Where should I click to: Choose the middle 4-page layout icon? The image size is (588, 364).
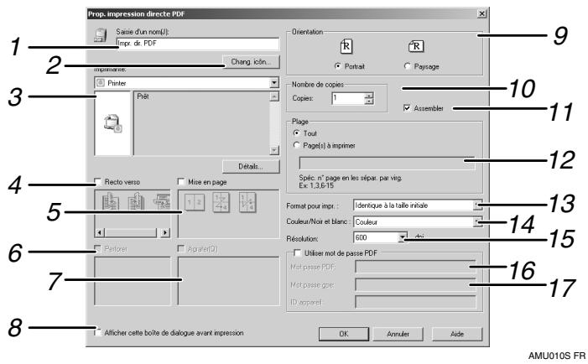coord(221,202)
